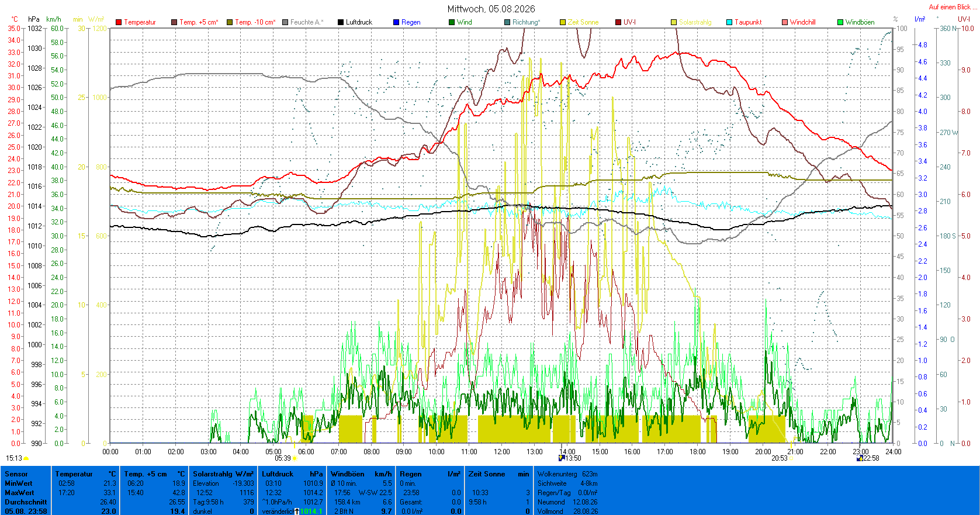Viewport: 980px width, 515px height.
Task: Click the '12:00' time axis label
Action: coord(502,452)
